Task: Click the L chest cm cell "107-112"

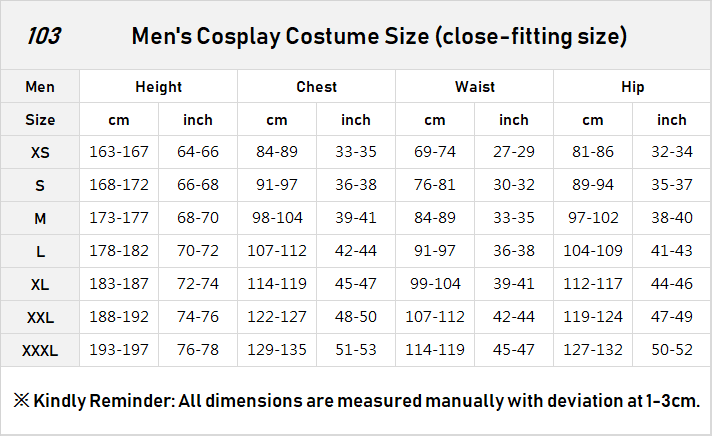Action: [x=277, y=252]
